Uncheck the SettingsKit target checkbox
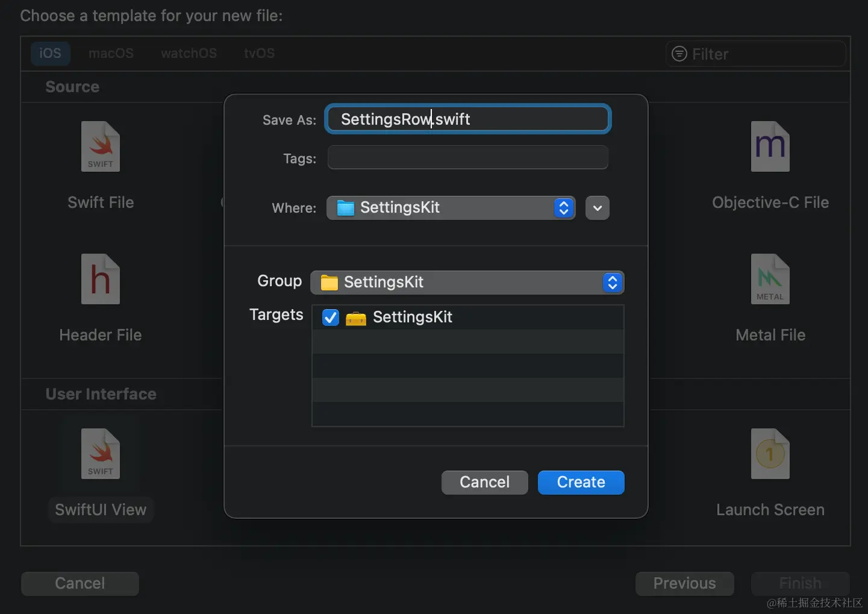The height and width of the screenshot is (614, 868). tap(330, 318)
